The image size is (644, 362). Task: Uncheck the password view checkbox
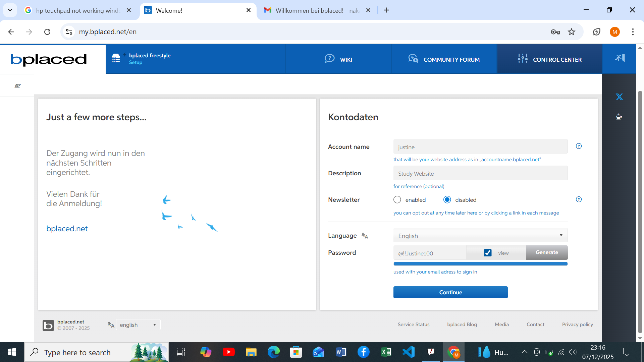pos(488,253)
